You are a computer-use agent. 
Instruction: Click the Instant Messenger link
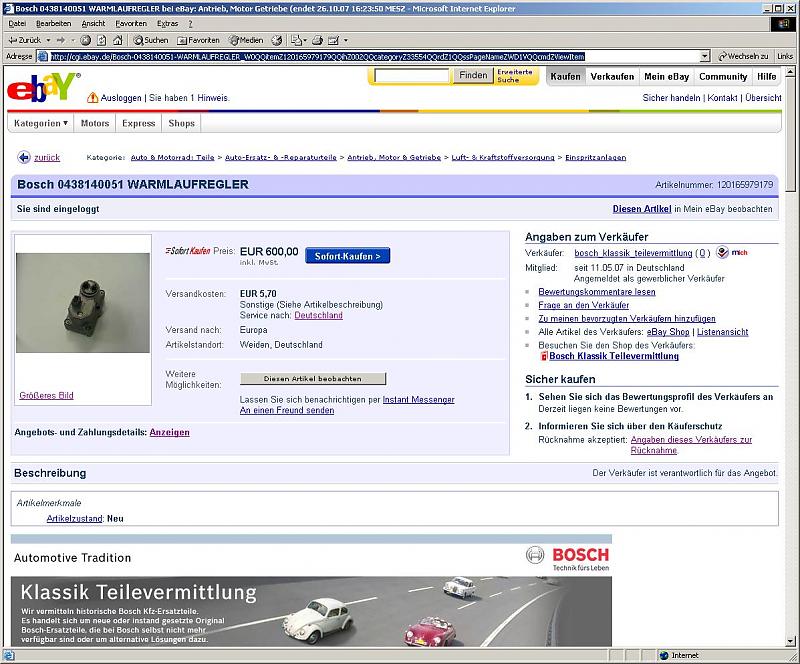pyautogui.click(x=418, y=400)
